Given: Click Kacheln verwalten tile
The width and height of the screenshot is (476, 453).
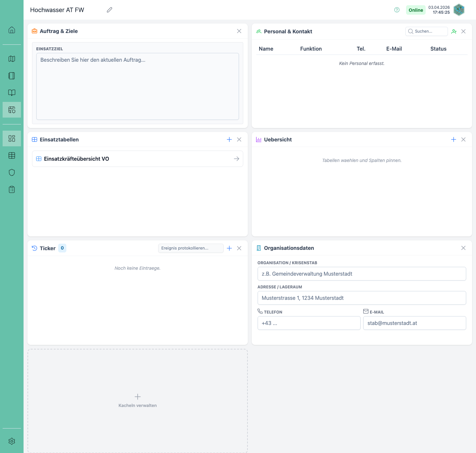Looking at the screenshot, I should 138,400.
